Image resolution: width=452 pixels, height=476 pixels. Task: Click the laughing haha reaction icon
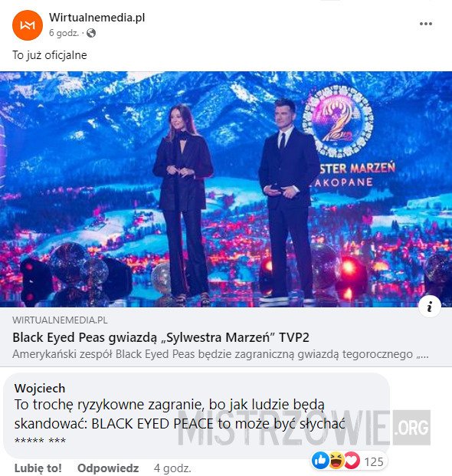pos(336,460)
